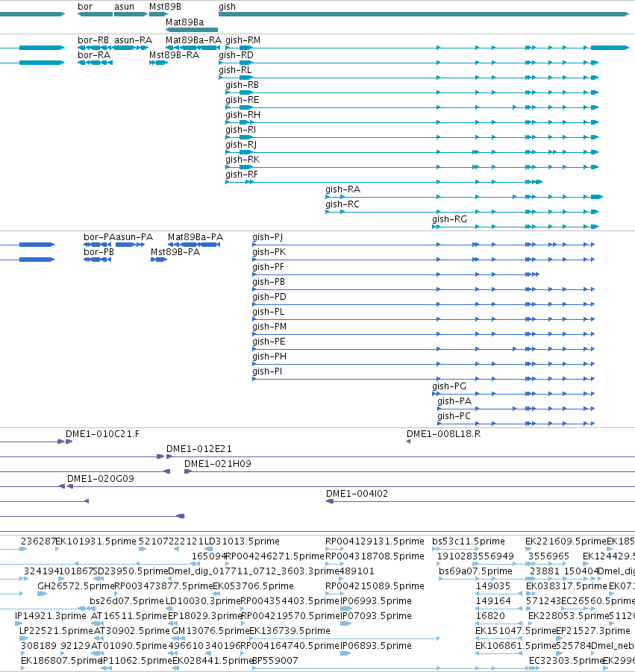Select the bor-RB transcript label
The width and height of the screenshot is (635, 672).
point(93,40)
